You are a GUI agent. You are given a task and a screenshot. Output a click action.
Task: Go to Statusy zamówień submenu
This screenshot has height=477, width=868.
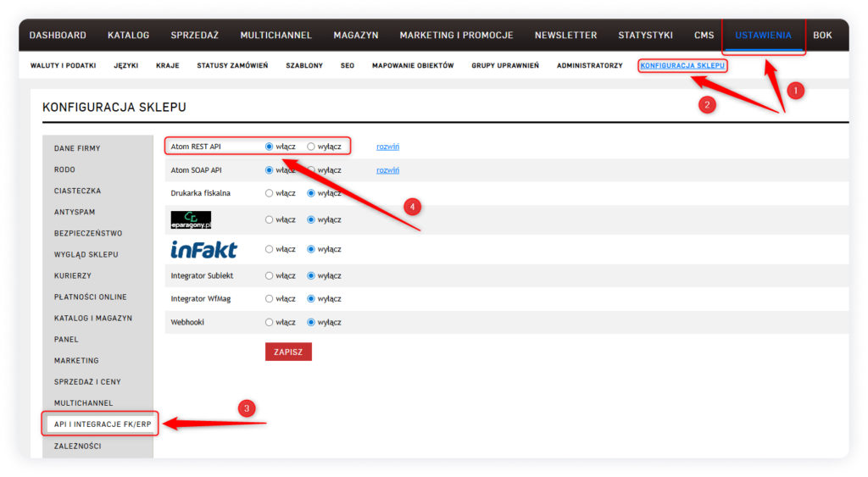pyautogui.click(x=232, y=65)
